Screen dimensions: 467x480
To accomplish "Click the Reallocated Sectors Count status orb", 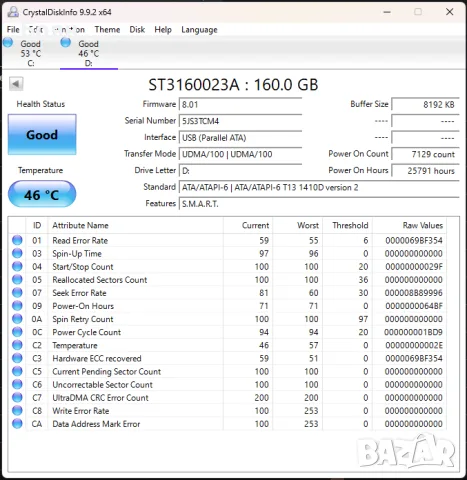I will [17, 279].
